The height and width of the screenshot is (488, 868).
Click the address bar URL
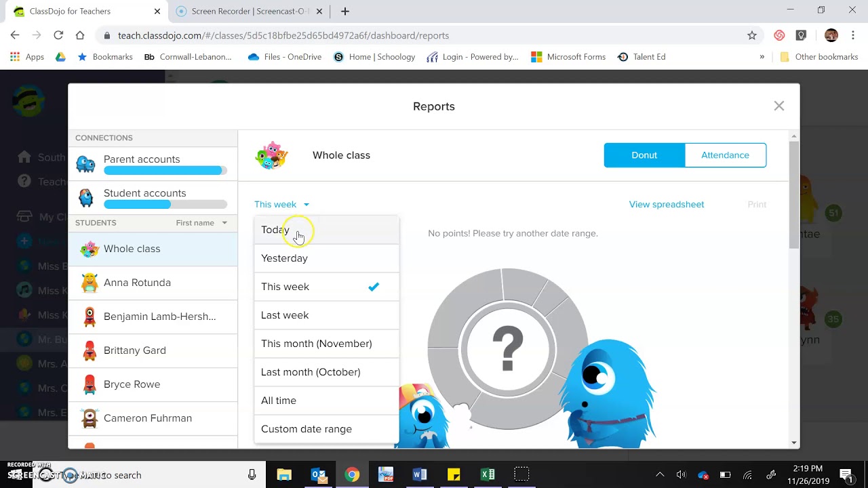283,35
